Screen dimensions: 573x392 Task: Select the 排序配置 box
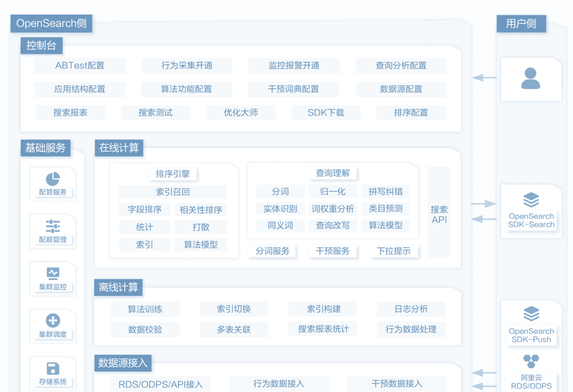point(411,113)
